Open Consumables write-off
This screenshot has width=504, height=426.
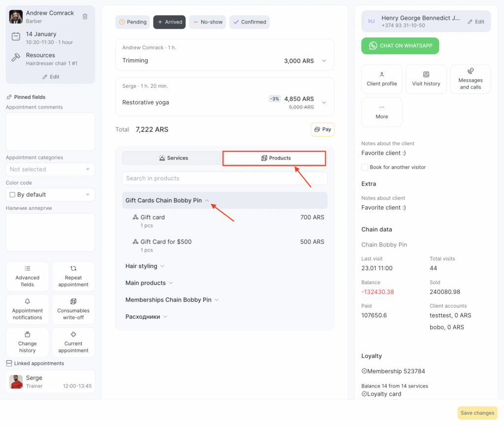tap(73, 309)
